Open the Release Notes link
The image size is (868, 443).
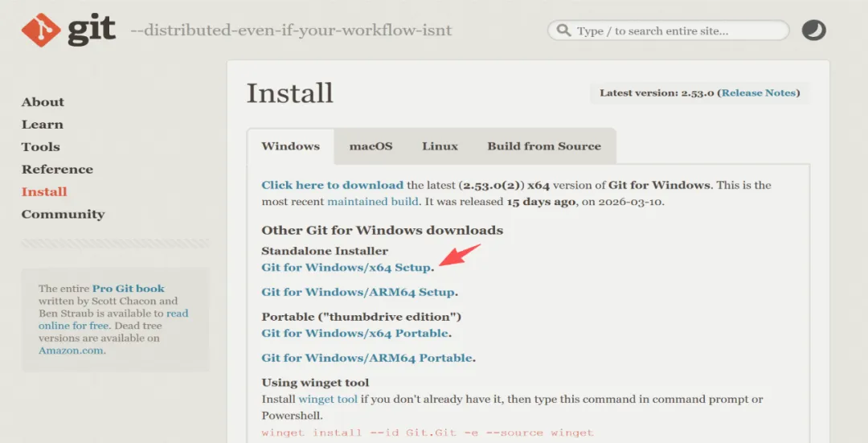[760, 93]
